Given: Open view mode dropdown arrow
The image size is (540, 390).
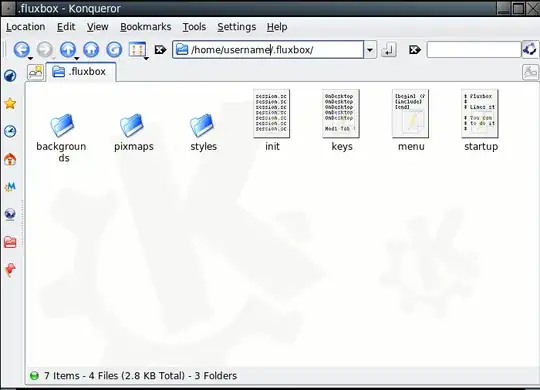Looking at the screenshot, I should [x=146, y=58].
